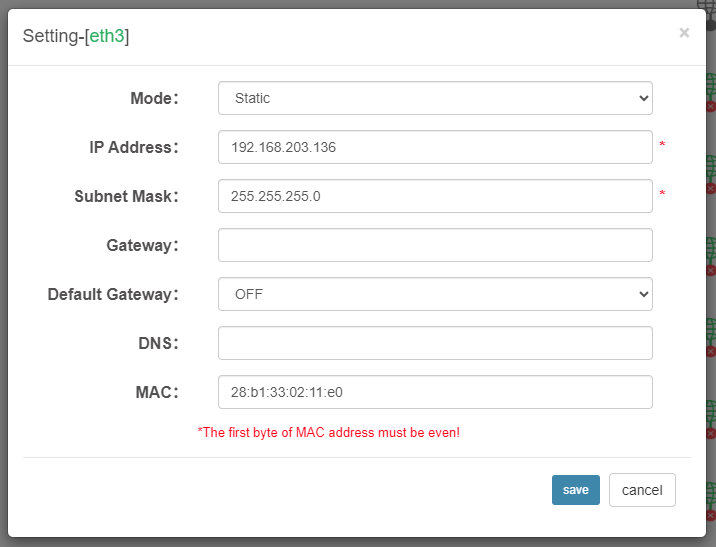716x547 pixels.
Task: Click the Mode label
Action: click(154, 98)
